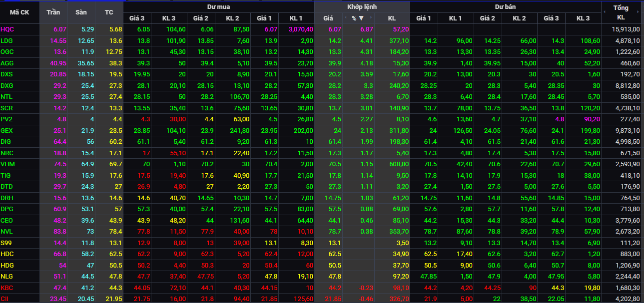Image resolution: width=644 pixels, height=303 pixels.
Task: Click GEX matched price cell 24
Action: pos(328,130)
